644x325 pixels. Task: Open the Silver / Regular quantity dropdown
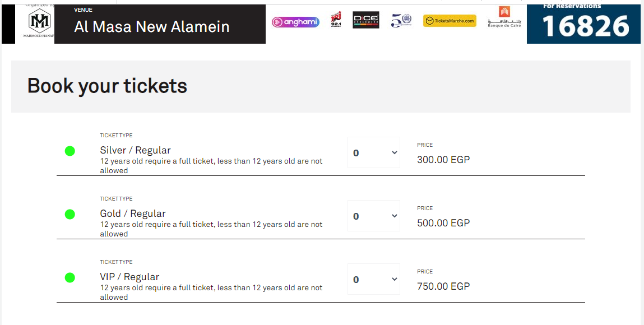(374, 152)
